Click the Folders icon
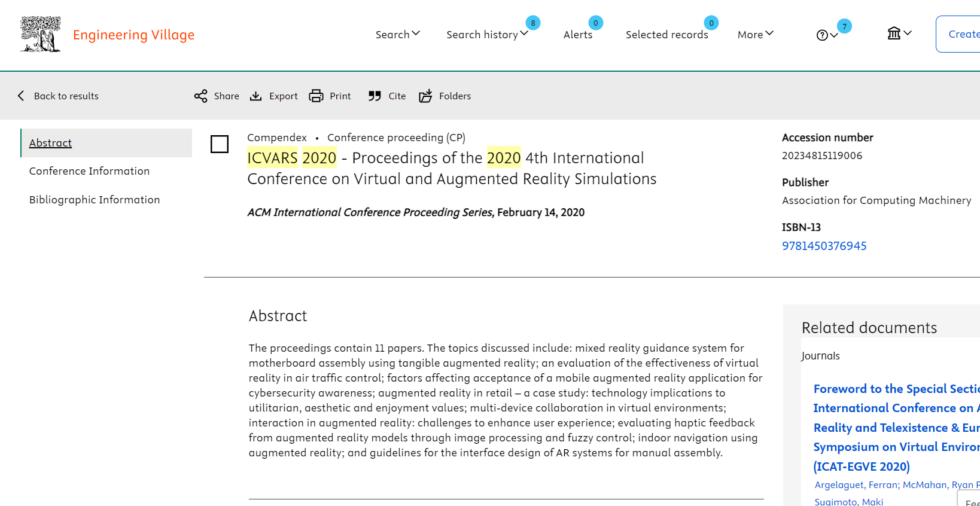 click(x=425, y=96)
